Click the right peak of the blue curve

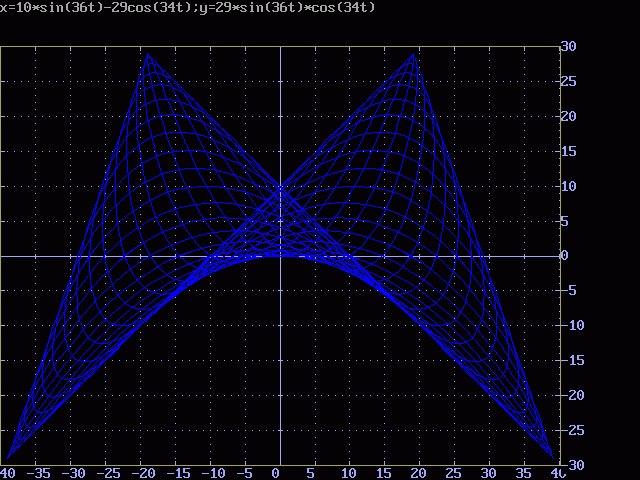(412, 54)
